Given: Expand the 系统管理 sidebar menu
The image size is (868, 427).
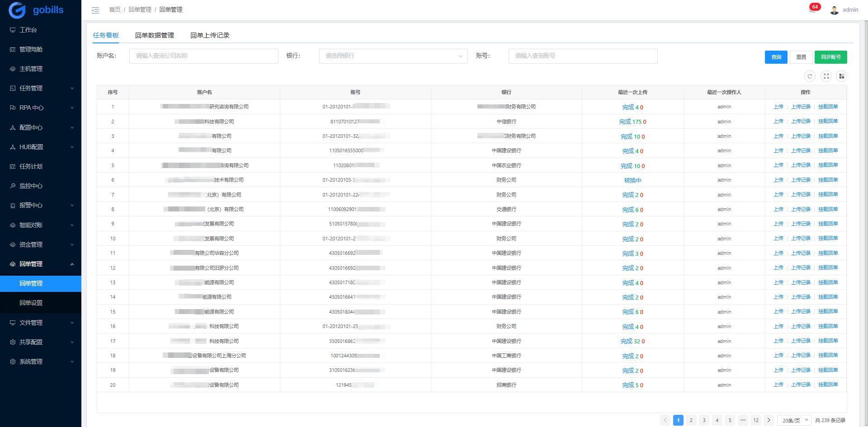Looking at the screenshot, I should pos(41,361).
